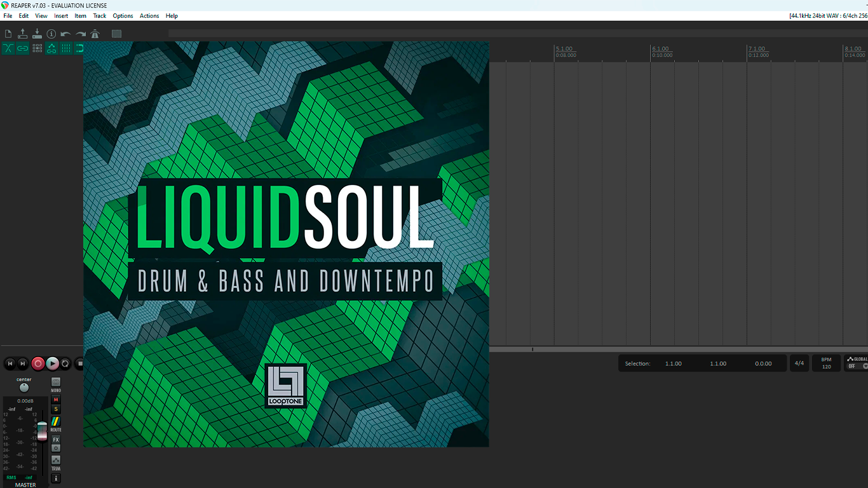Open project settings info icon
The width and height of the screenshot is (868, 488).
point(51,34)
